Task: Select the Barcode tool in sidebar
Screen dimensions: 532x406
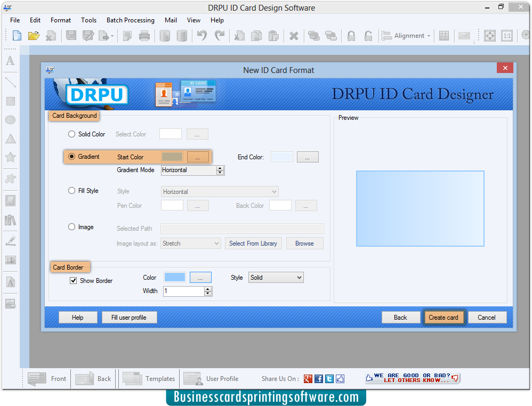Action: click(x=11, y=260)
